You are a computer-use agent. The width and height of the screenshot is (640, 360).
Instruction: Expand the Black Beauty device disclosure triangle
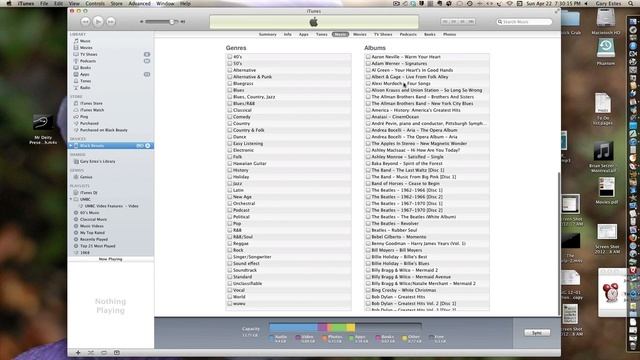pyautogui.click(x=71, y=146)
